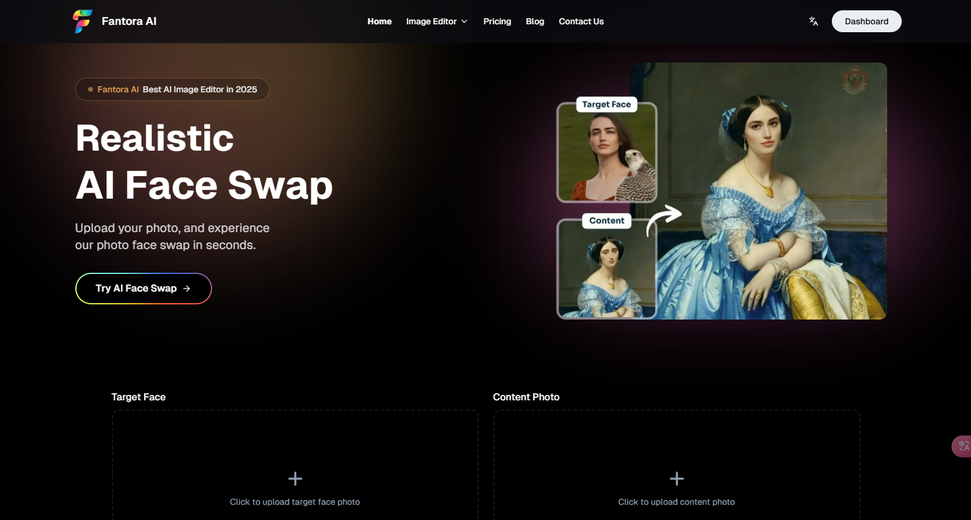Viewport: 971px width, 520px height.
Task: Open the Image Editor menu
Action: click(x=437, y=22)
